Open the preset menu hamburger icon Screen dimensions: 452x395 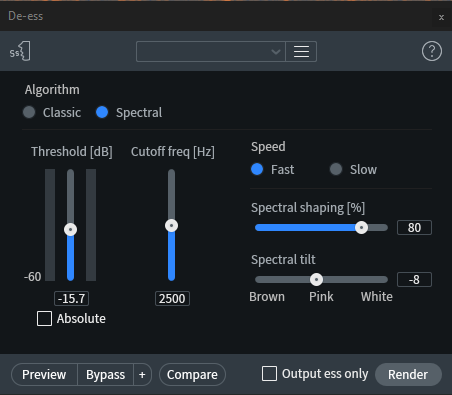click(x=301, y=51)
